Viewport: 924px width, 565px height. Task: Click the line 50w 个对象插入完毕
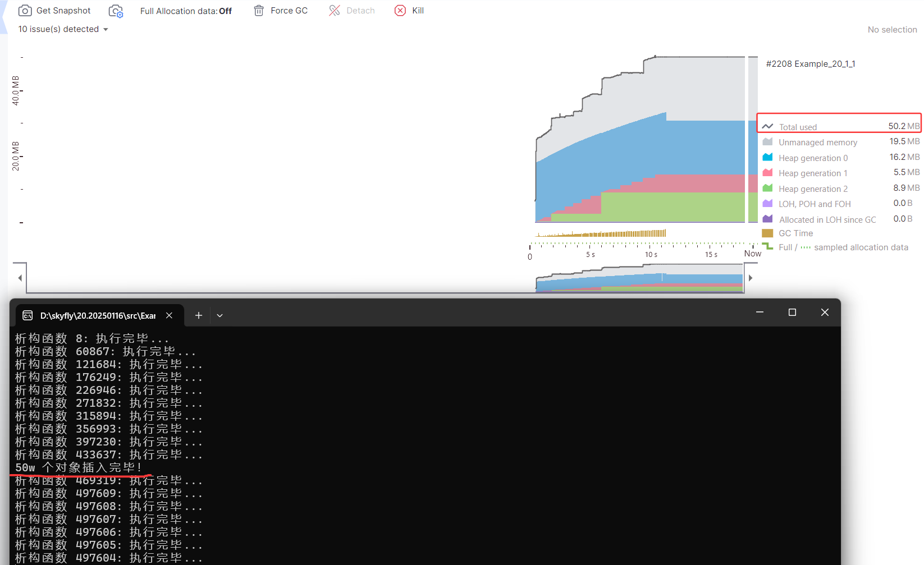pos(79,468)
